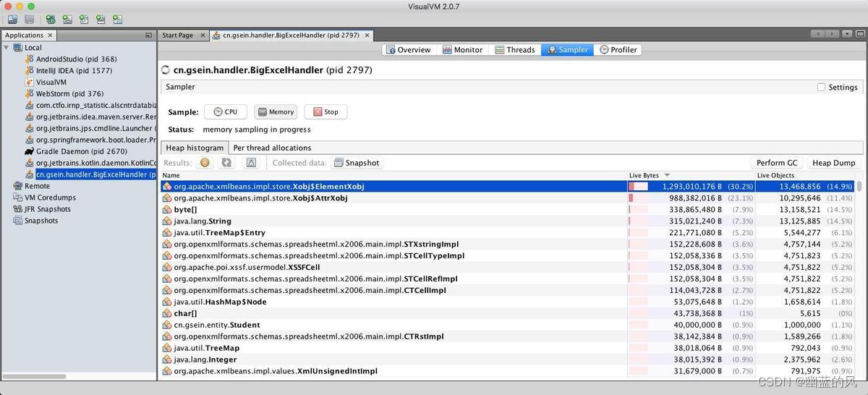Switch to the Profiler tab
The image size is (868, 395).
click(x=618, y=50)
